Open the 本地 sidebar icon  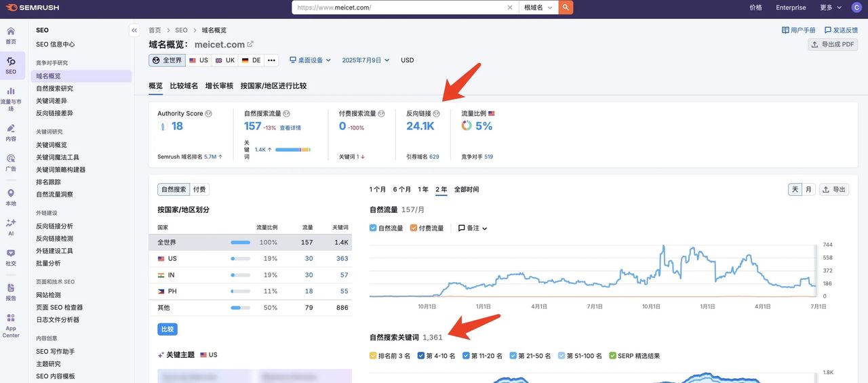tap(11, 197)
